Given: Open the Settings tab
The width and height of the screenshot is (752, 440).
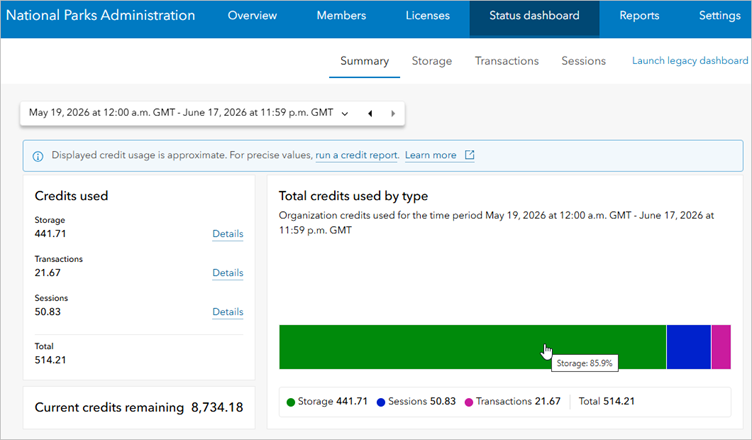Looking at the screenshot, I should (720, 15).
